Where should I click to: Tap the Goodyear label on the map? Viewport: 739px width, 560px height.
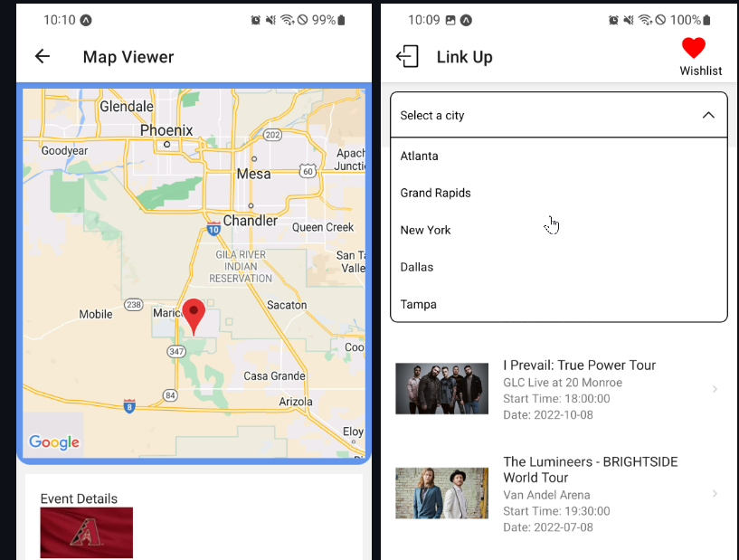64,151
